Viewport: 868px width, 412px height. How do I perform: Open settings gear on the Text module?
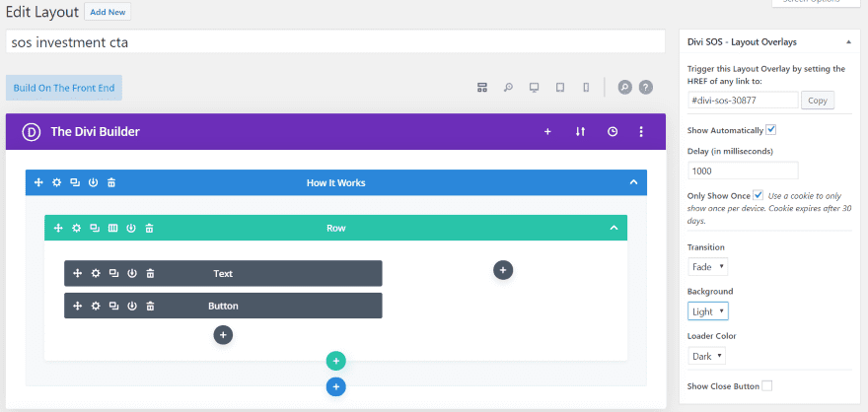96,273
